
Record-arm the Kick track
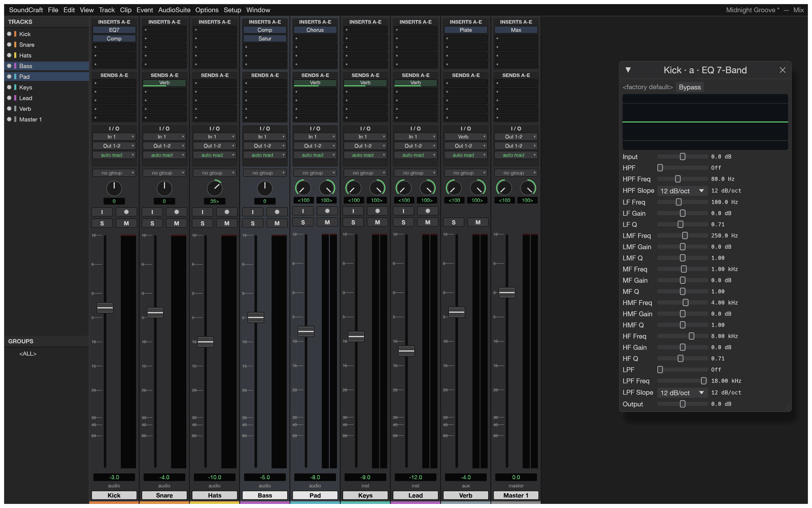click(x=126, y=212)
